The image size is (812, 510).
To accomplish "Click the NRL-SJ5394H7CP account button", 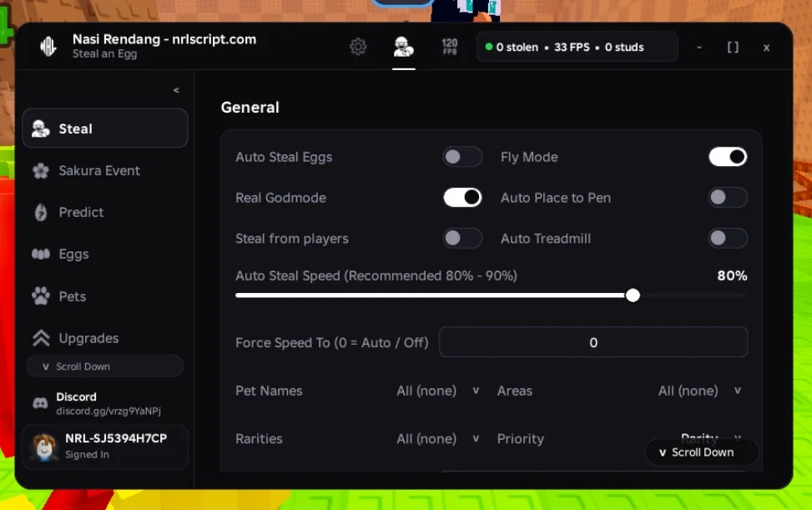I will [x=105, y=447].
